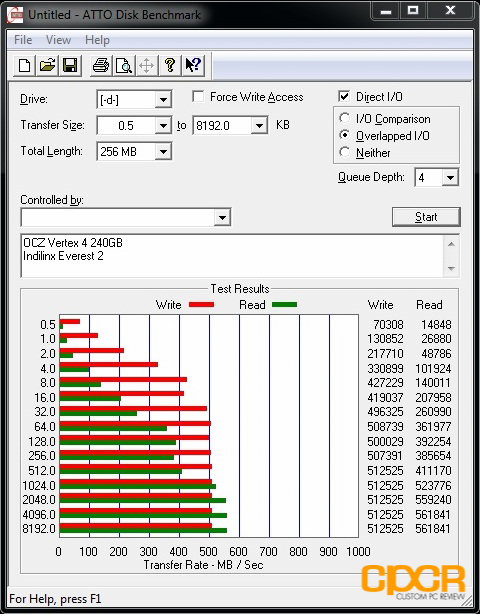
Task: Open the Queue Depth dropdown
Action: (450, 178)
